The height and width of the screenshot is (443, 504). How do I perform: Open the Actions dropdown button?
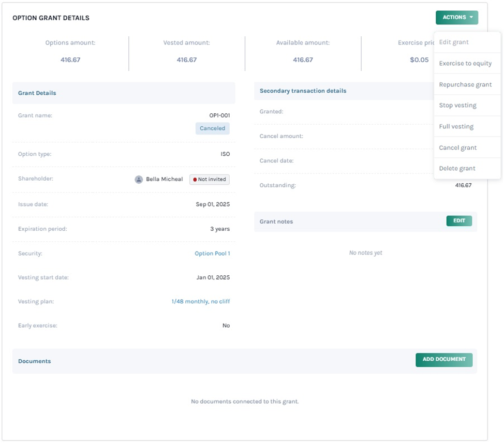pyautogui.click(x=456, y=18)
